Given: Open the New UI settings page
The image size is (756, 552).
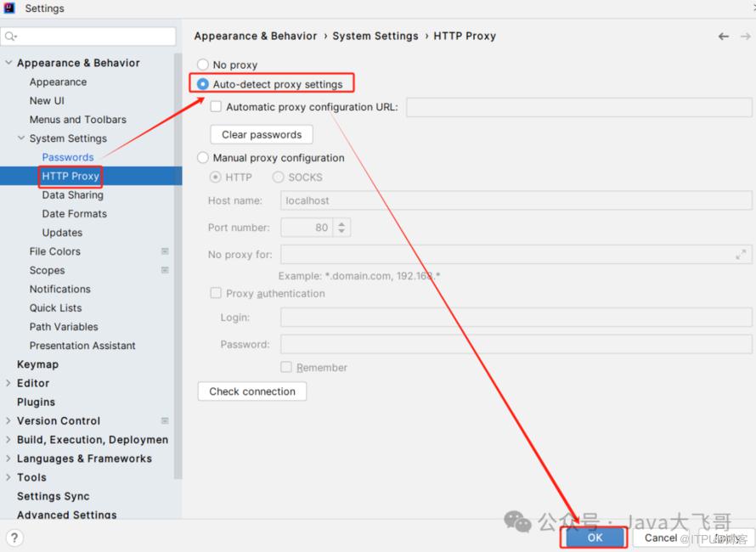Looking at the screenshot, I should [x=47, y=101].
